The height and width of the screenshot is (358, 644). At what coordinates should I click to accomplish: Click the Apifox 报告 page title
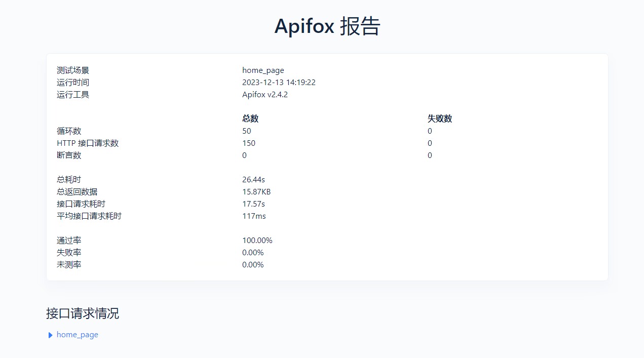(x=327, y=26)
